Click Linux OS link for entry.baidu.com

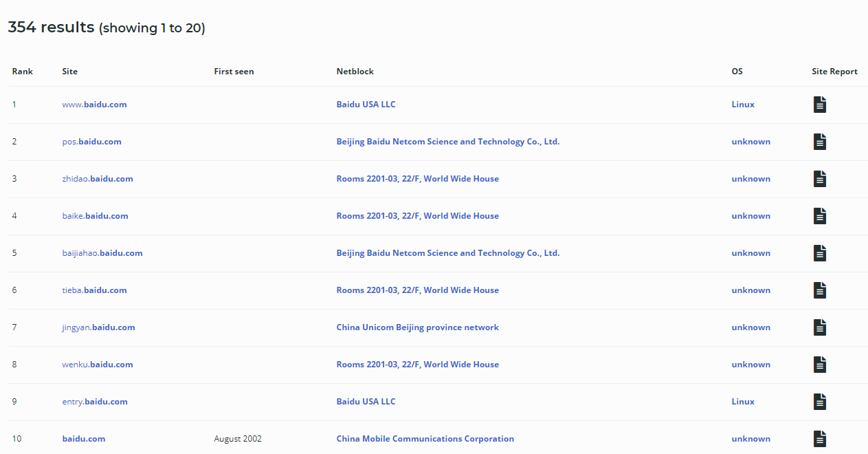tap(743, 402)
